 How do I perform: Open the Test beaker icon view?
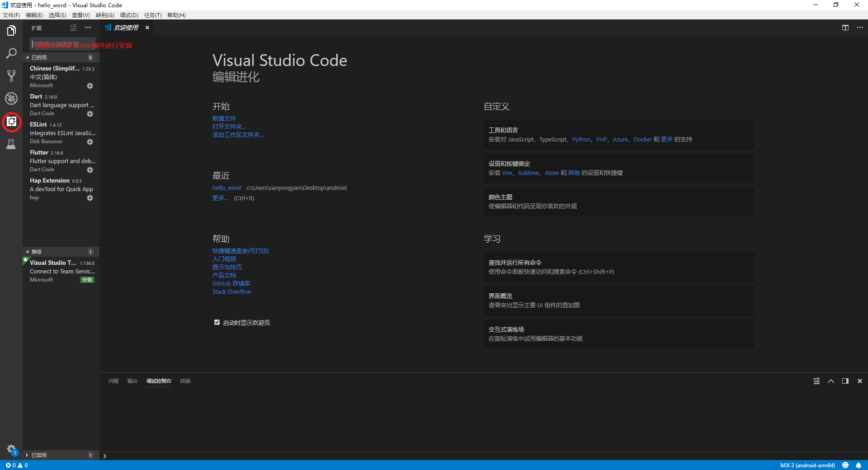(x=11, y=144)
